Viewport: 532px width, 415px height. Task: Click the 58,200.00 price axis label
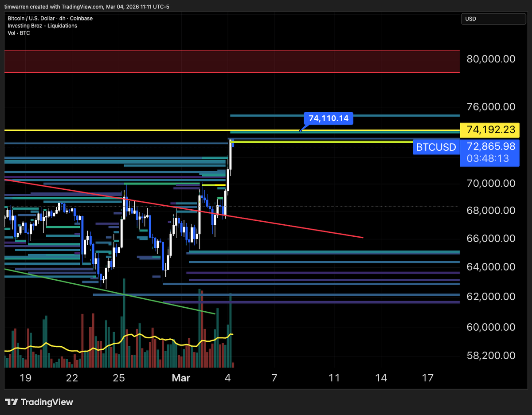pyautogui.click(x=490, y=356)
